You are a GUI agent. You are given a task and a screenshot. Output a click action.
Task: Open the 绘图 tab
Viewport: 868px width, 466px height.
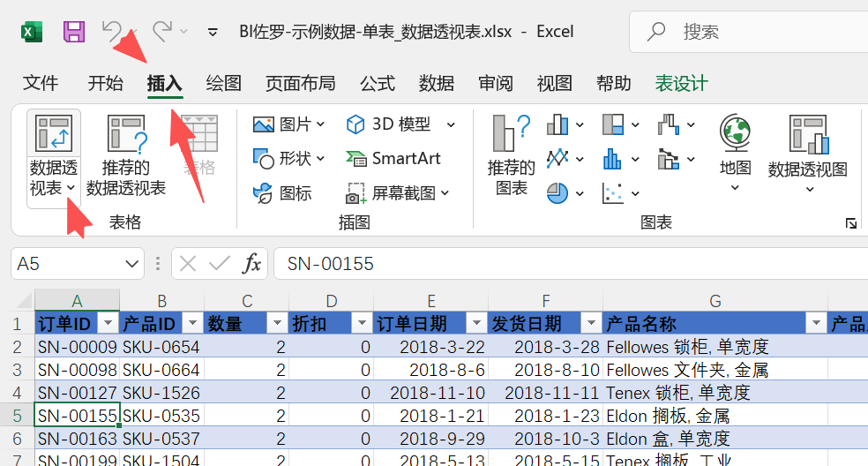click(224, 83)
